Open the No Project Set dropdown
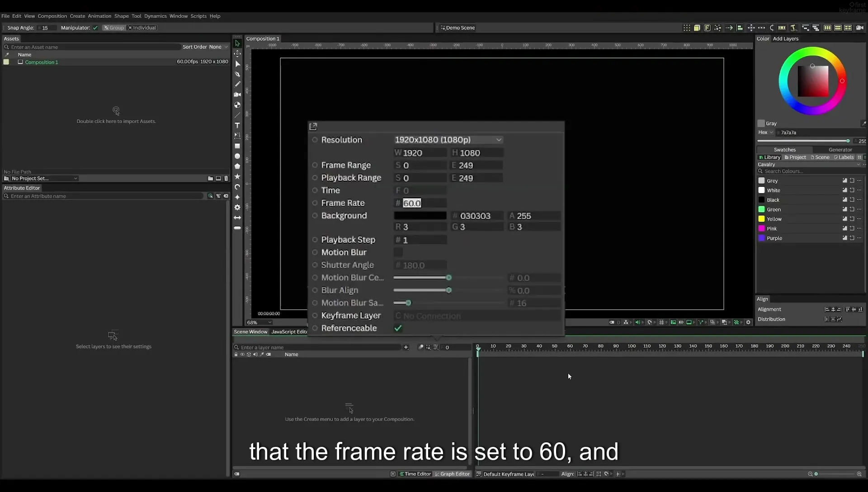Image resolution: width=868 pixels, height=492 pixels. tap(44, 179)
